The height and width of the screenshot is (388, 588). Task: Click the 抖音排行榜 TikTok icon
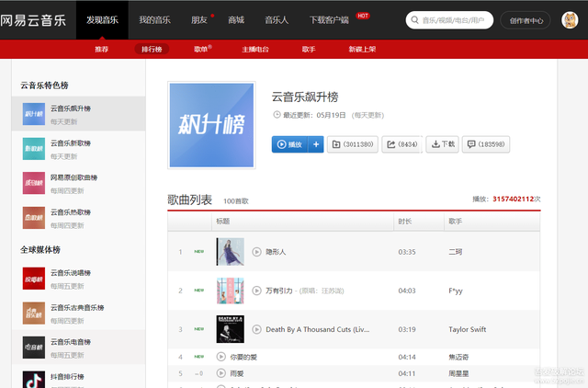tap(34, 380)
